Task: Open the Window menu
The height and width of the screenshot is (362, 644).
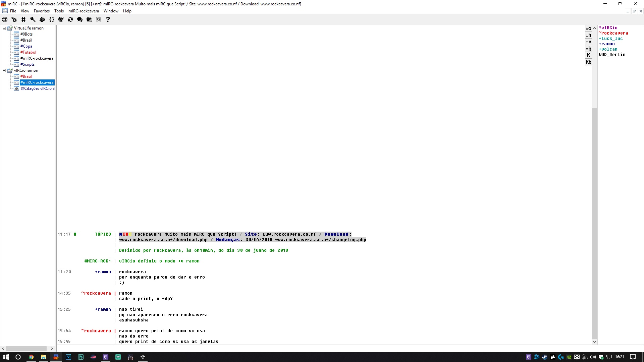Action: [111, 11]
